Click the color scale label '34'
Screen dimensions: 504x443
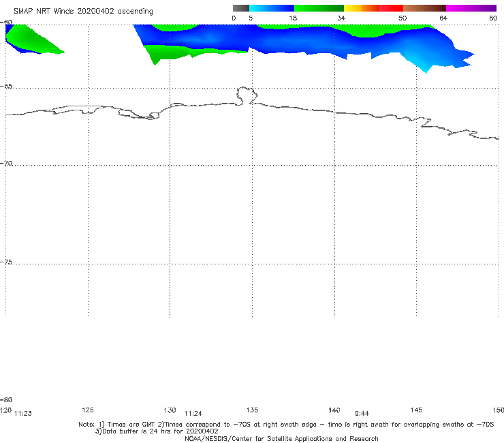(341, 18)
